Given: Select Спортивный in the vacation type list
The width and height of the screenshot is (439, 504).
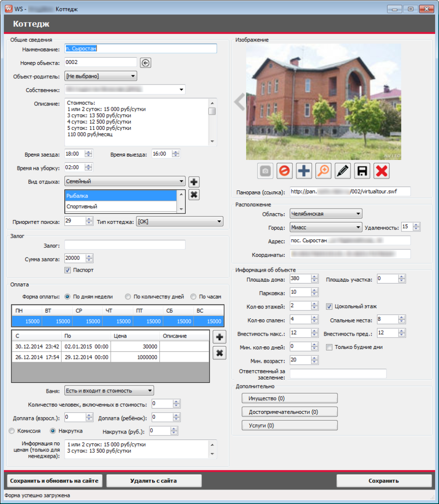Looking at the screenshot, I should [x=121, y=206].
